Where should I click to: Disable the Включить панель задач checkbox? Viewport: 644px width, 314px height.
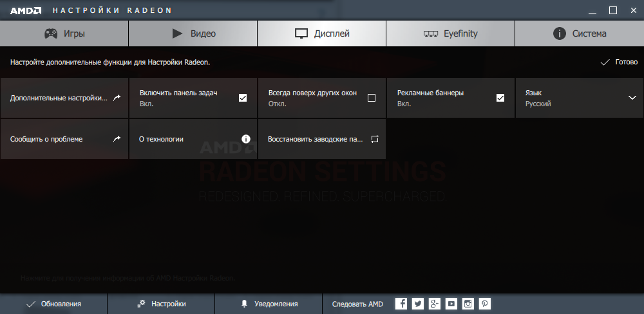(243, 98)
